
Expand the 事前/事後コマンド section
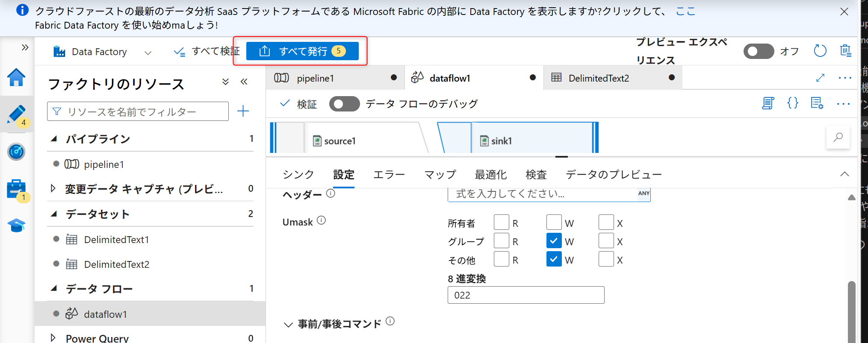tap(288, 325)
